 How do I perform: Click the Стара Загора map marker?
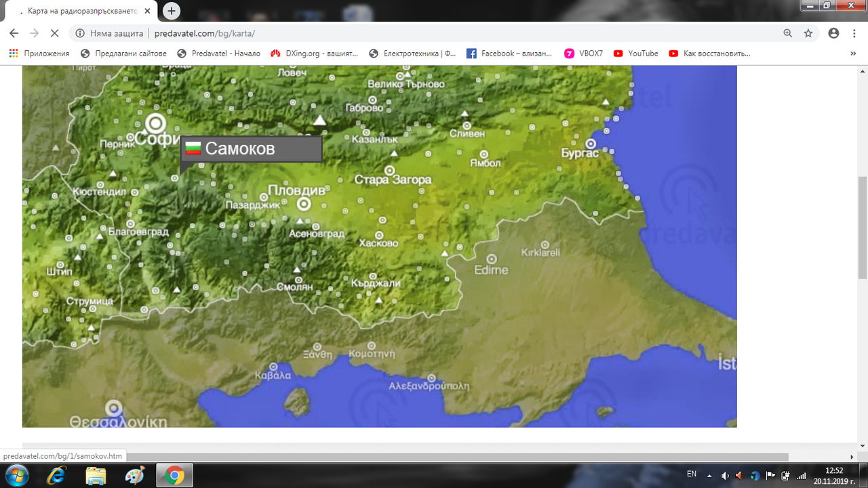coord(390,170)
